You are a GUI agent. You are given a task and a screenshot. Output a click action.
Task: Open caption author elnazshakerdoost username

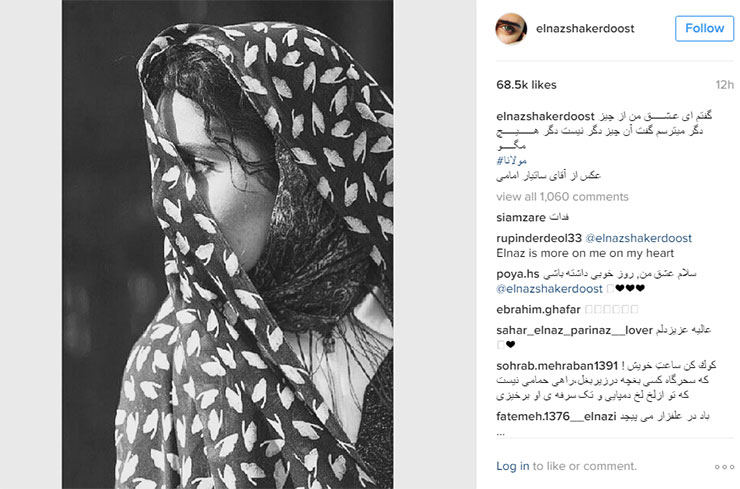point(545,117)
